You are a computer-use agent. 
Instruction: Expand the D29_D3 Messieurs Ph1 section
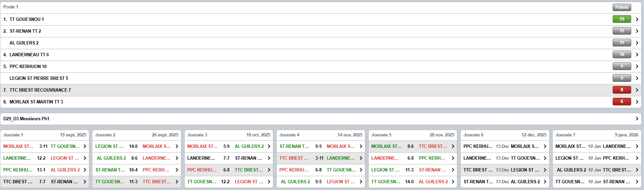pyautogui.click(x=637, y=119)
